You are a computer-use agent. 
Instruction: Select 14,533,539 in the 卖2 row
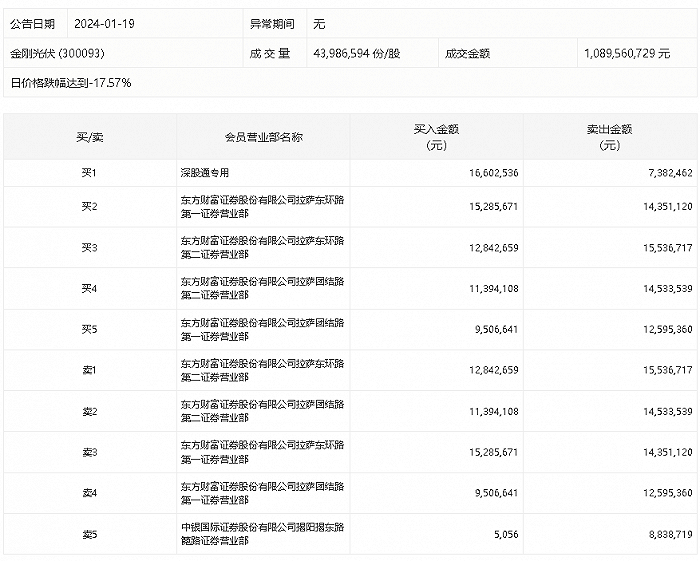[668, 411]
